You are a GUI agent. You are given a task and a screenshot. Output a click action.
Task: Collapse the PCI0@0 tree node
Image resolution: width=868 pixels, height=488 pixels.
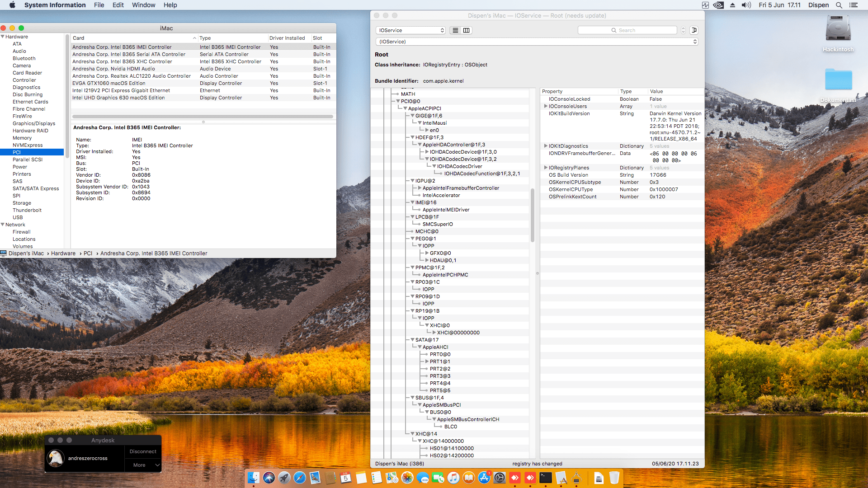[x=398, y=101]
